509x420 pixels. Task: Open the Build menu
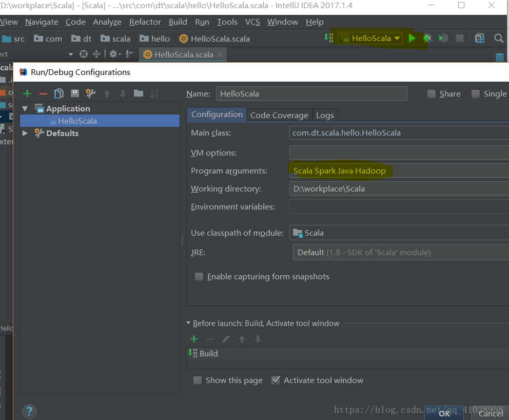(178, 22)
